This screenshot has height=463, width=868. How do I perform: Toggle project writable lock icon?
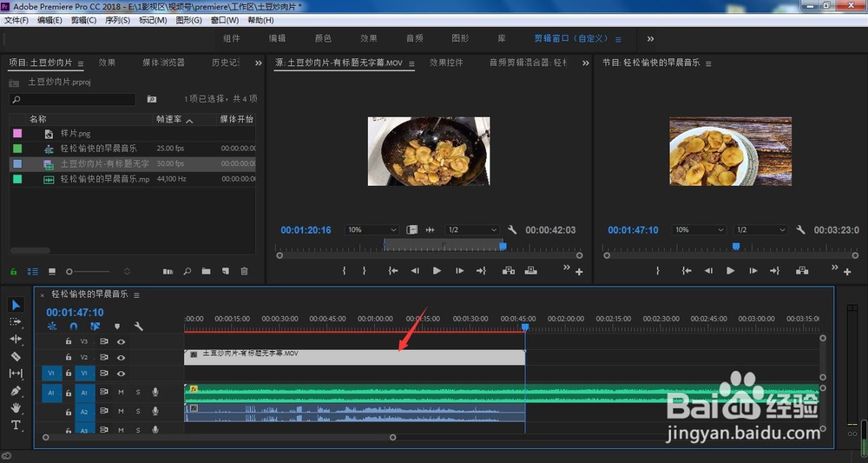click(x=14, y=271)
